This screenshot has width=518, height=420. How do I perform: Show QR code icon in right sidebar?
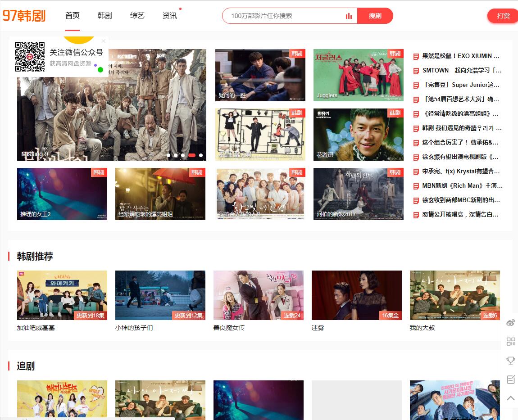[511, 341]
